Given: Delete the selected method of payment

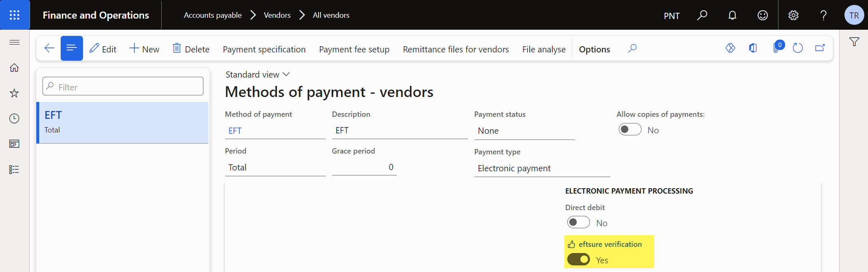Looking at the screenshot, I should pos(191,49).
